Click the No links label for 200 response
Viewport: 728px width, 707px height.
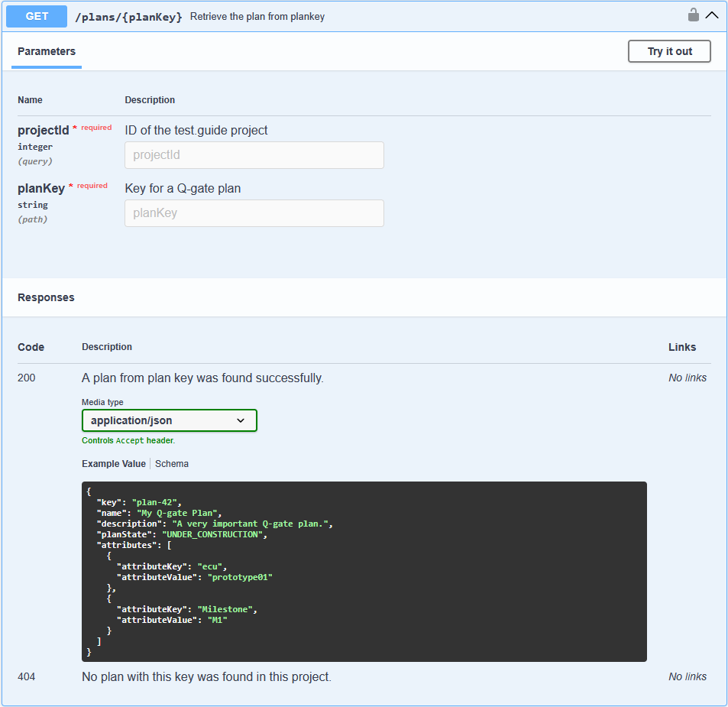(x=687, y=378)
